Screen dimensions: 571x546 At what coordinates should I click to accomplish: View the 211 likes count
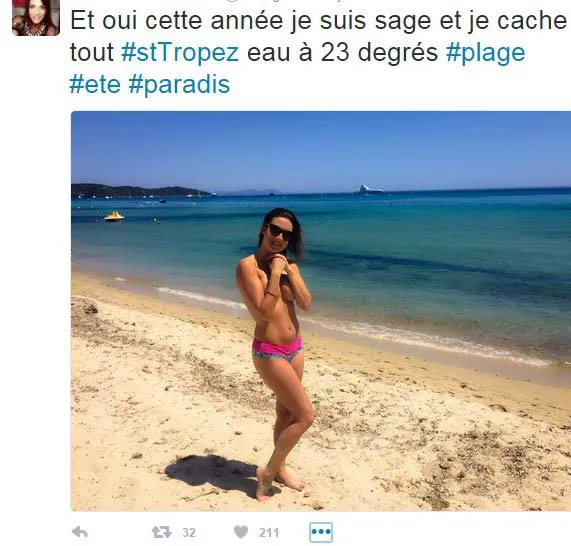pos(269,533)
